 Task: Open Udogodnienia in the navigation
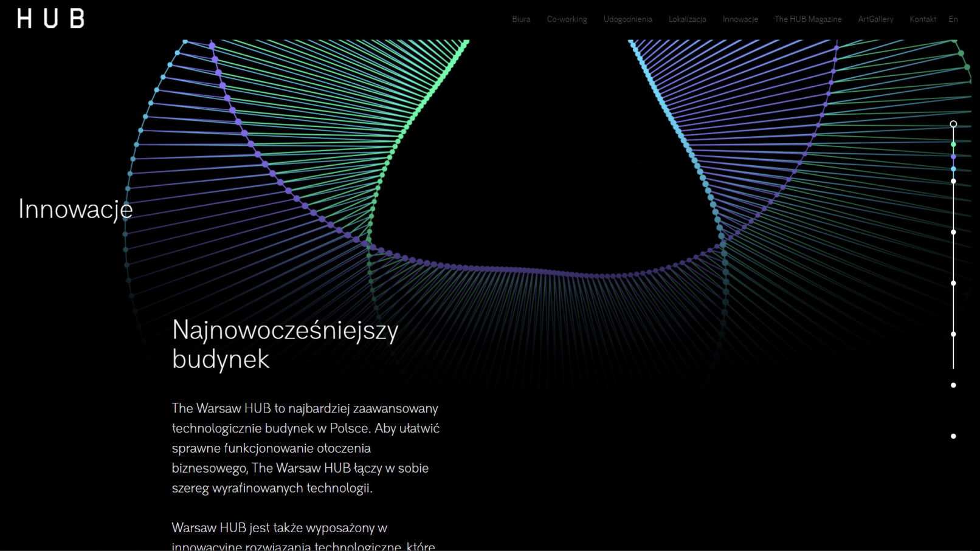pyautogui.click(x=627, y=19)
